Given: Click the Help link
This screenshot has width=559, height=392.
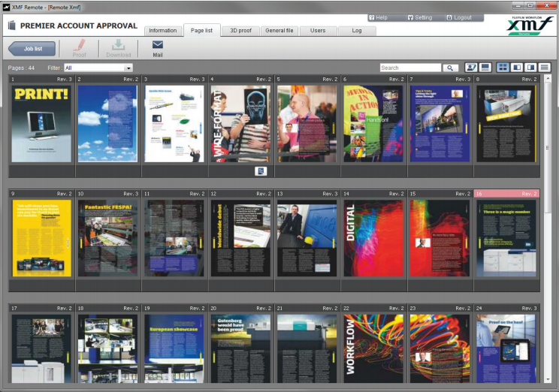Looking at the screenshot, I should click(378, 17).
